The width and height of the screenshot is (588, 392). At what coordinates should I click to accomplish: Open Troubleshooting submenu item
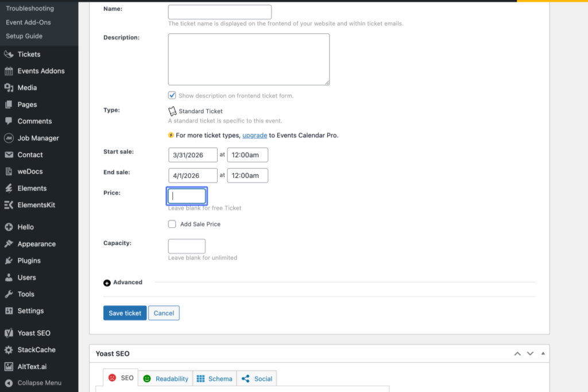[30, 8]
